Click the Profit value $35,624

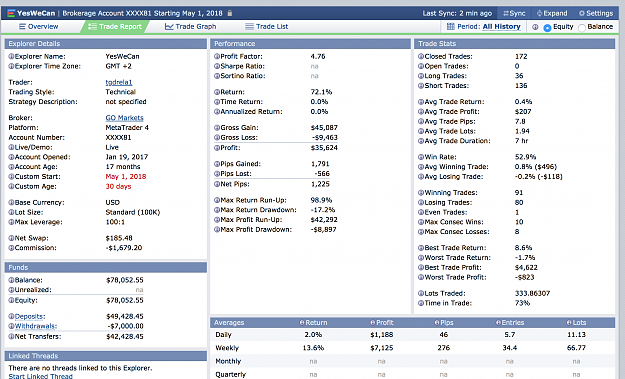324,148
